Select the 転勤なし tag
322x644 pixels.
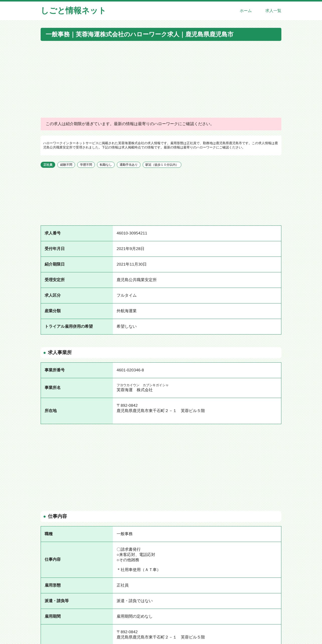point(106,165)
